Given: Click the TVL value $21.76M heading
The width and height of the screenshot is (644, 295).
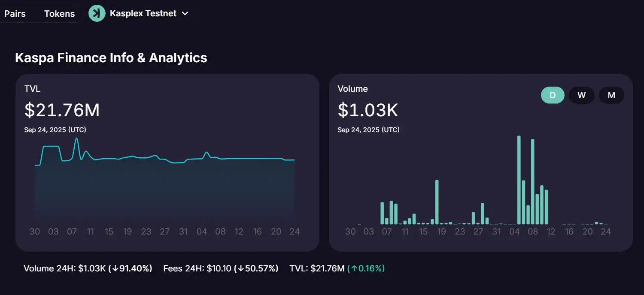Looking at the screenshot, I should pos(62,110).
